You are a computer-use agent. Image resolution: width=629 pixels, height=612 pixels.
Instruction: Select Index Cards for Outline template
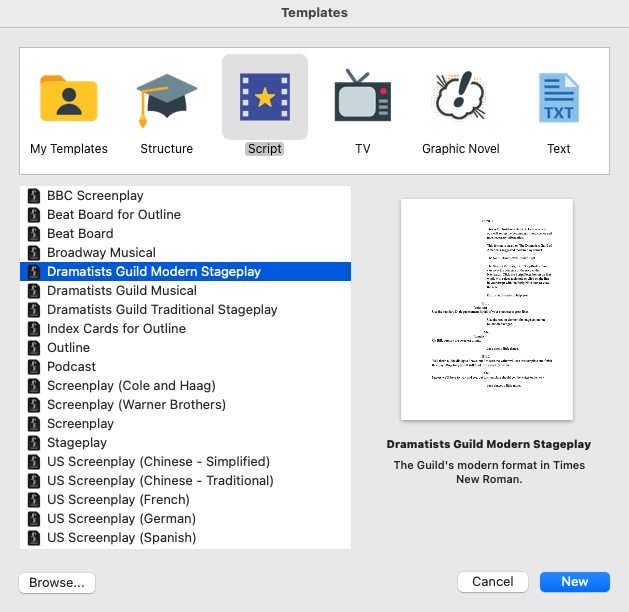(x=116, y=329)
